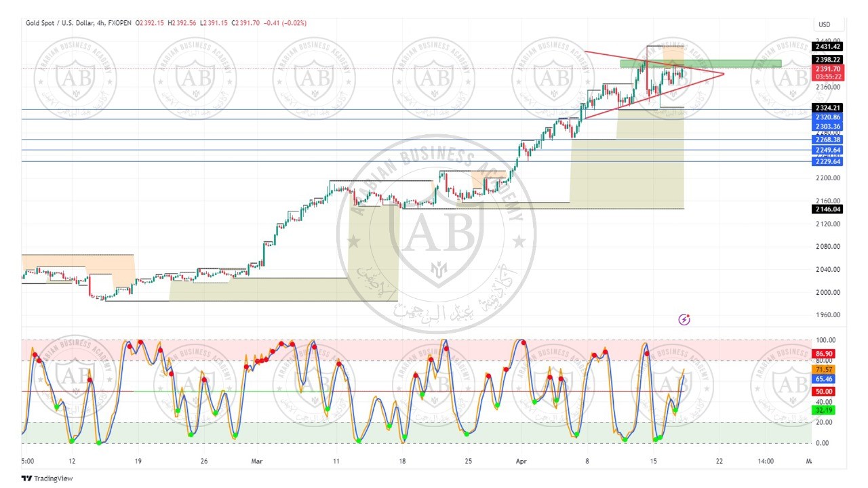The image size is (868, 488).
Task: Click the 2200.00 price axis tick
Action: click(827, 178)
